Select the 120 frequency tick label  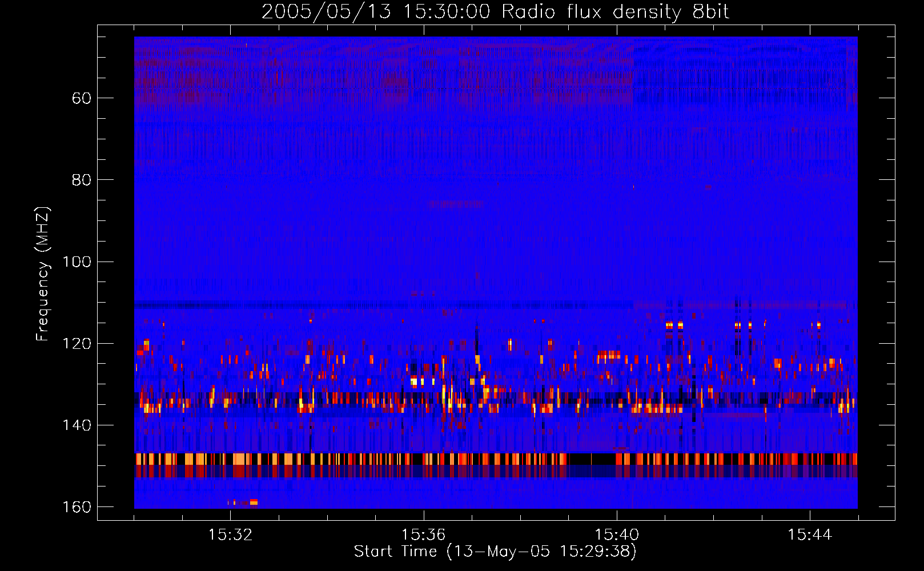pyautogui.click(x=77, y=343)
